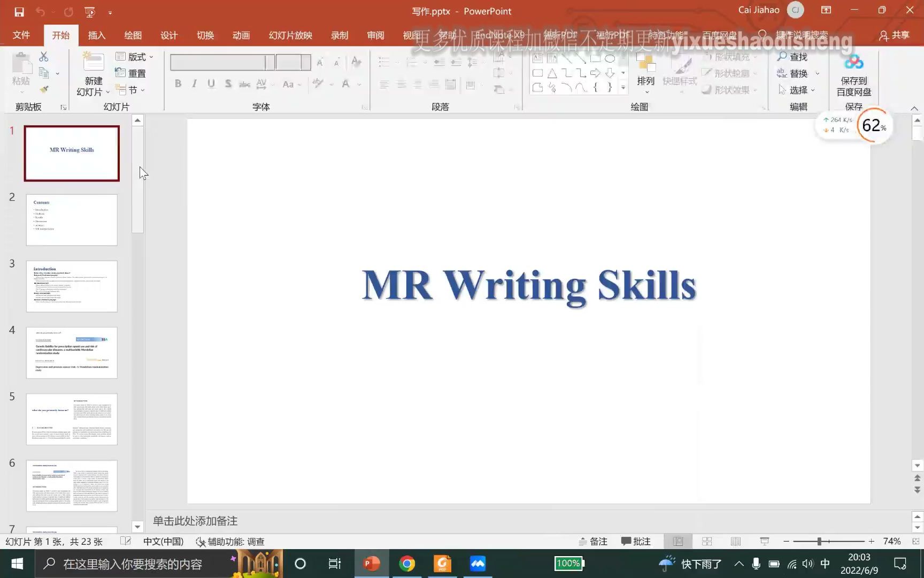Click zoom in plus button

[872, 542]
